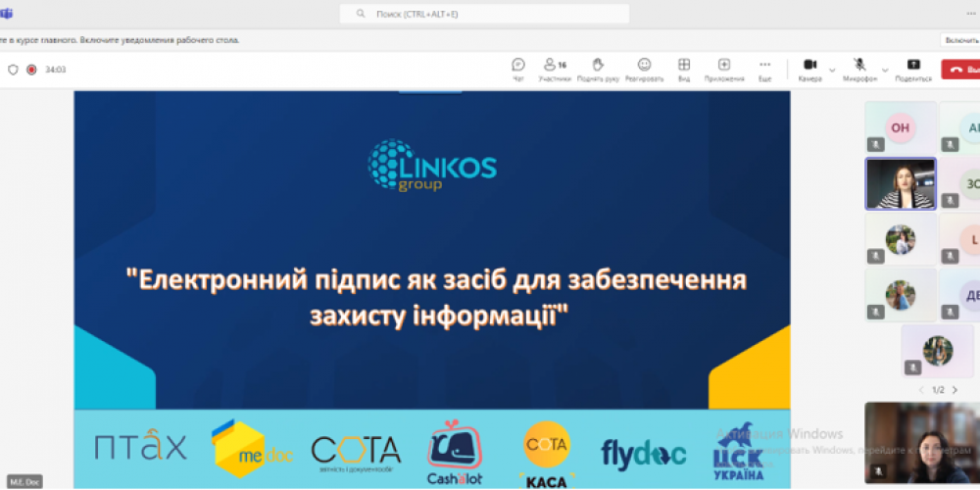Share your screen content

912,69
